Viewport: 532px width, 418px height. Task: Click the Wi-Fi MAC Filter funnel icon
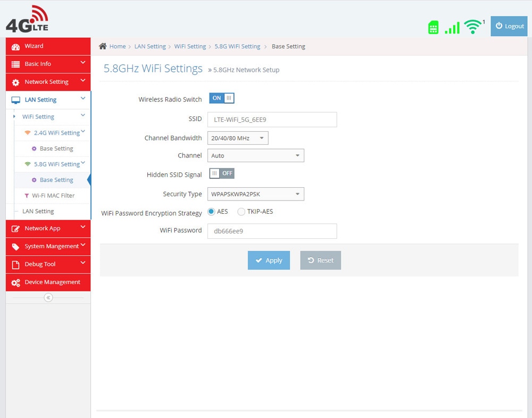click(27, 196)
